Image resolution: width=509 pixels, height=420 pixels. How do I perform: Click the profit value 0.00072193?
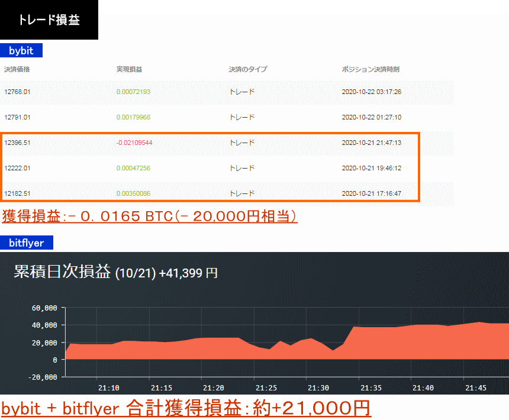click(x=133, y=92)
